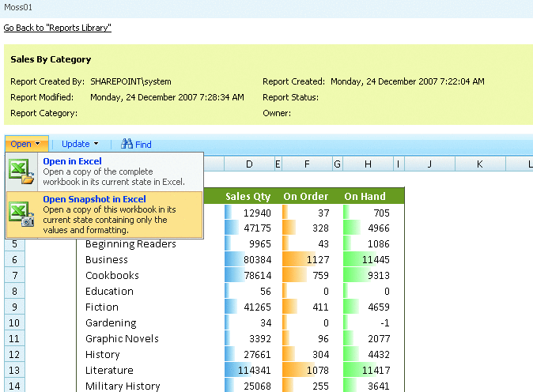Click the Excel icon beside Open in Excel
Image resolution: width=533 pixels, height=392 pixels.
point(21,171)
